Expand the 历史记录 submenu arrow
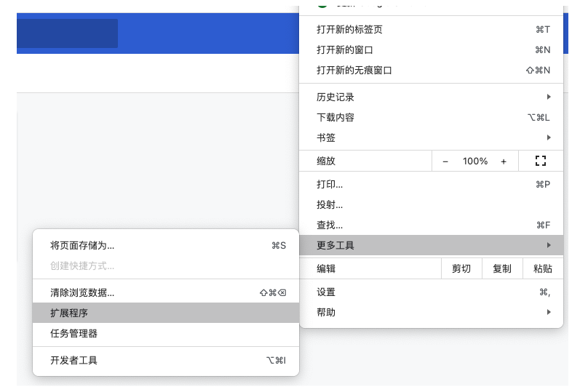 [549, 97]
